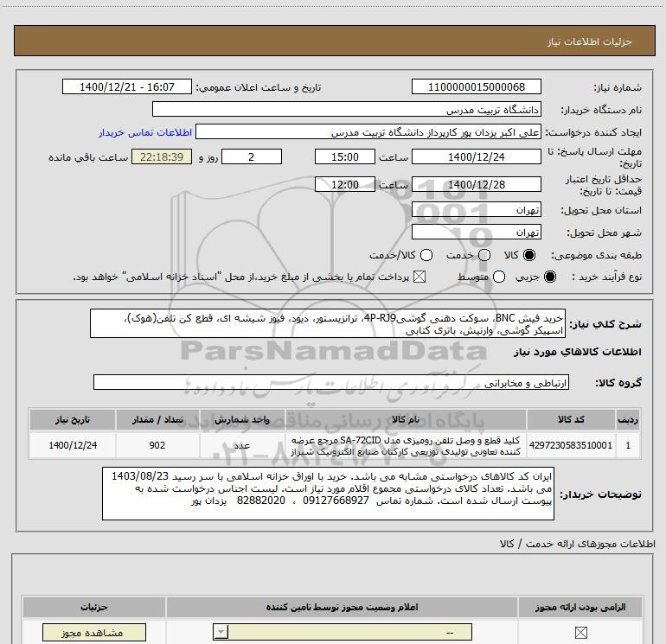Select the کالا radio button
Screen dimensions: 666x644
(x=529, y=255)
